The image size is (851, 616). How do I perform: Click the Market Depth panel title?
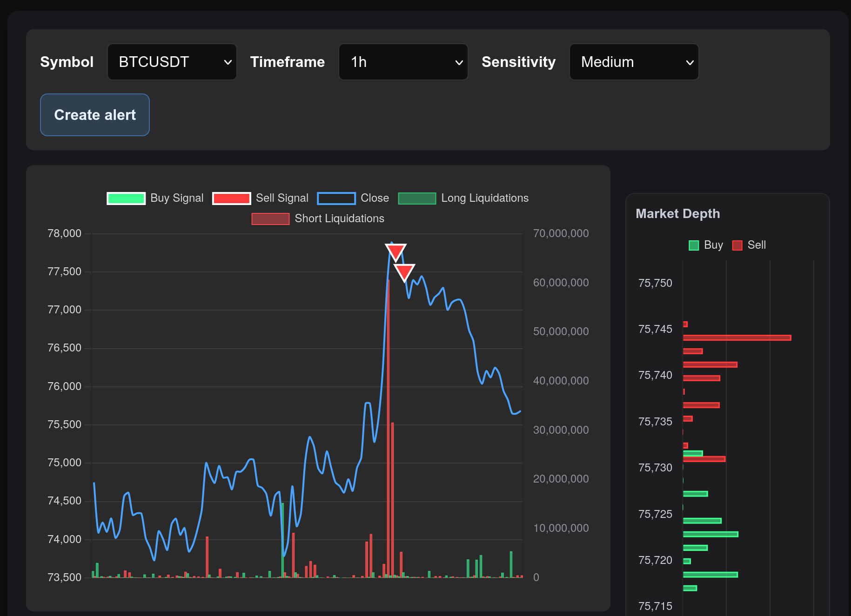tap(677, 213)
